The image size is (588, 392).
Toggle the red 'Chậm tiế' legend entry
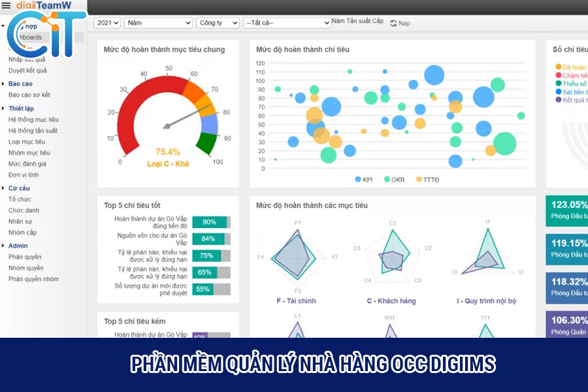[x=571, y=75]
